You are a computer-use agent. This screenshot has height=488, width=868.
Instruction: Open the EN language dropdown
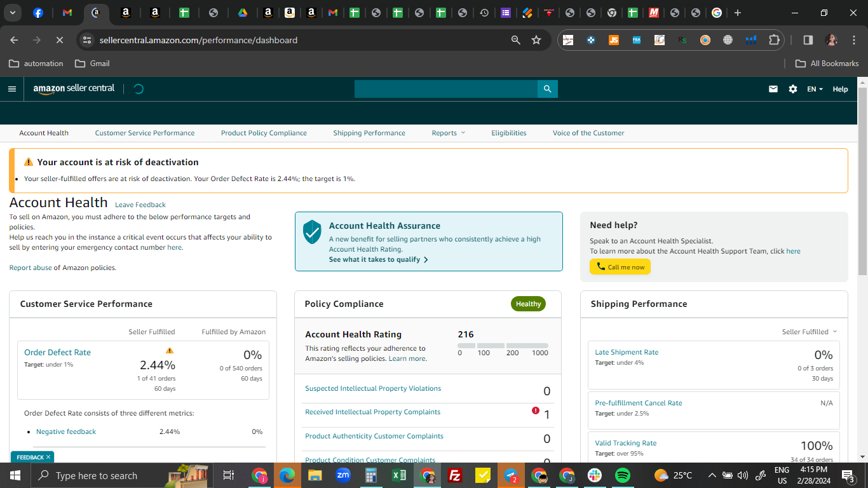point(815,89)
